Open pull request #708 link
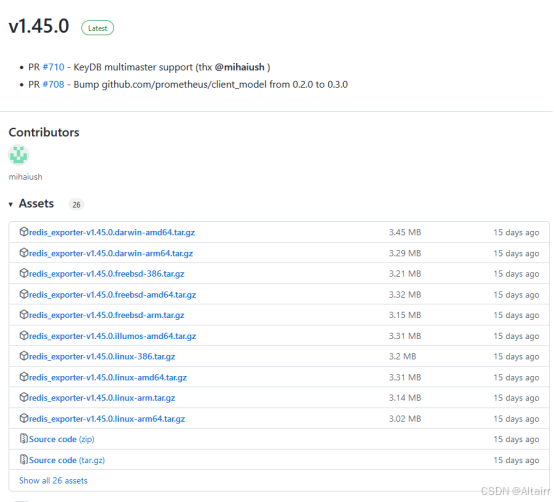 click(x=53, y=84)
